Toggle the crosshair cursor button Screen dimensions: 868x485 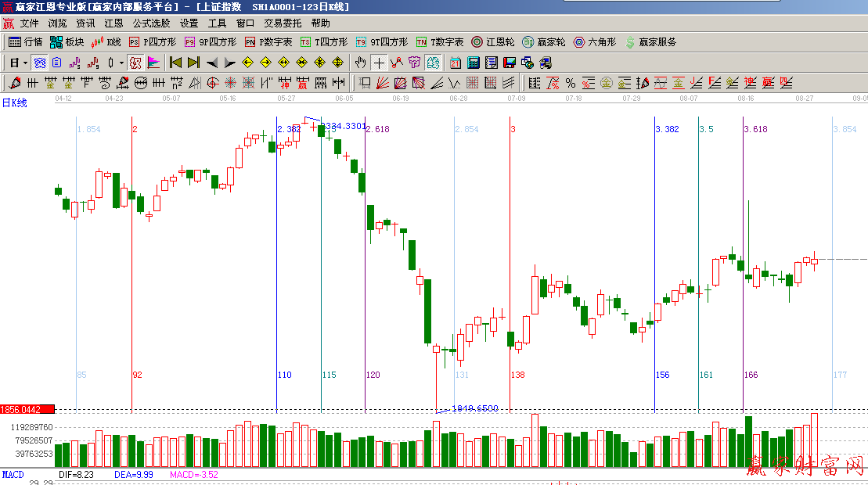coord(379,63)
